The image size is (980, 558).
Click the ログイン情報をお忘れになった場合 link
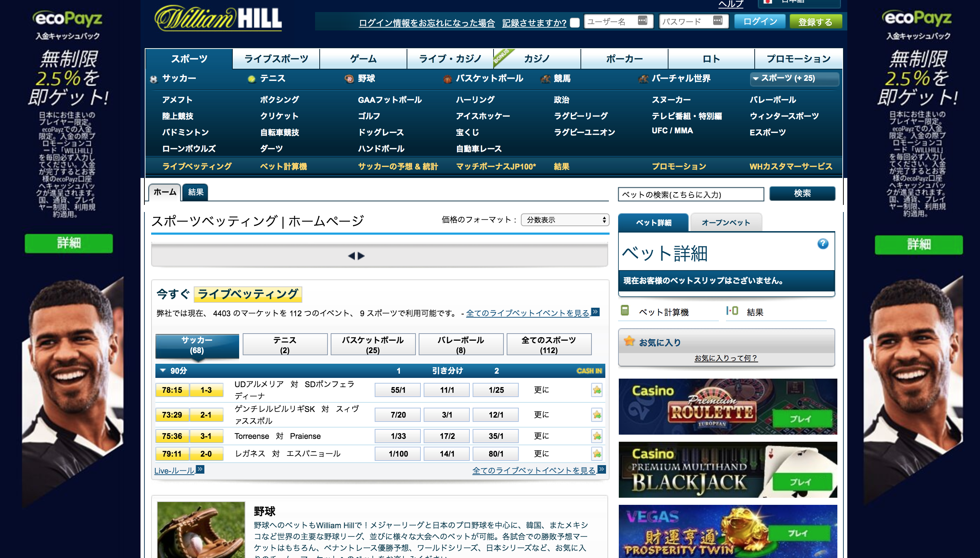426,23
